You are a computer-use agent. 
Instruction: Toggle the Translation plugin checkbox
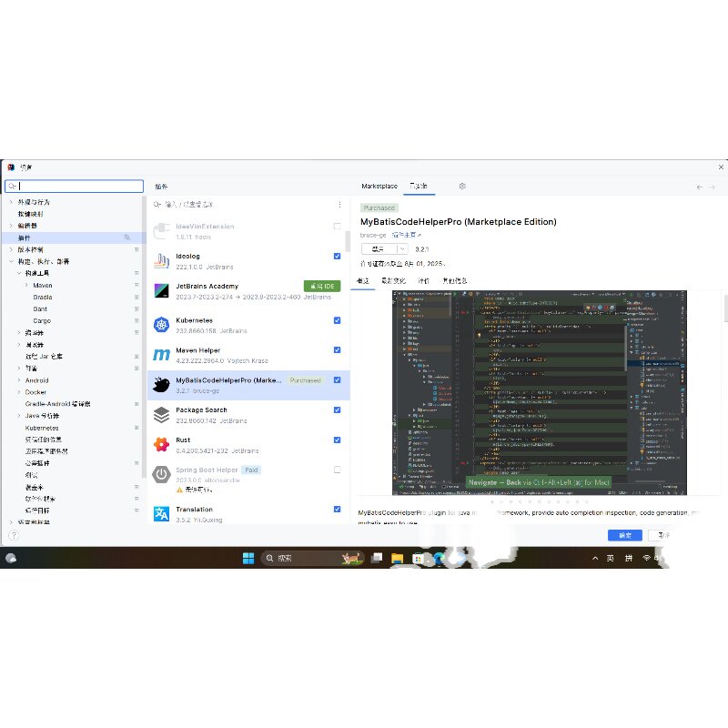(337, 509)
